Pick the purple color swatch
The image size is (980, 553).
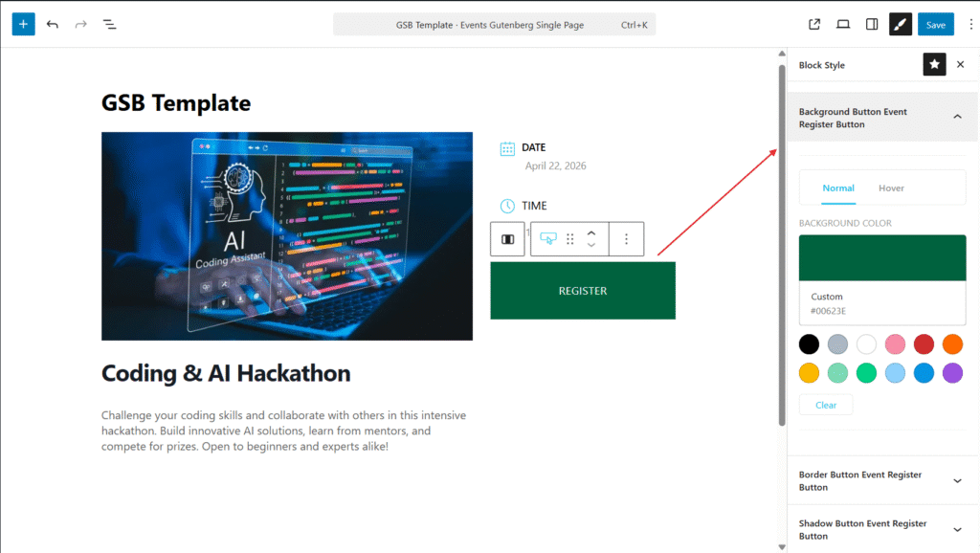tap(952, 373)
